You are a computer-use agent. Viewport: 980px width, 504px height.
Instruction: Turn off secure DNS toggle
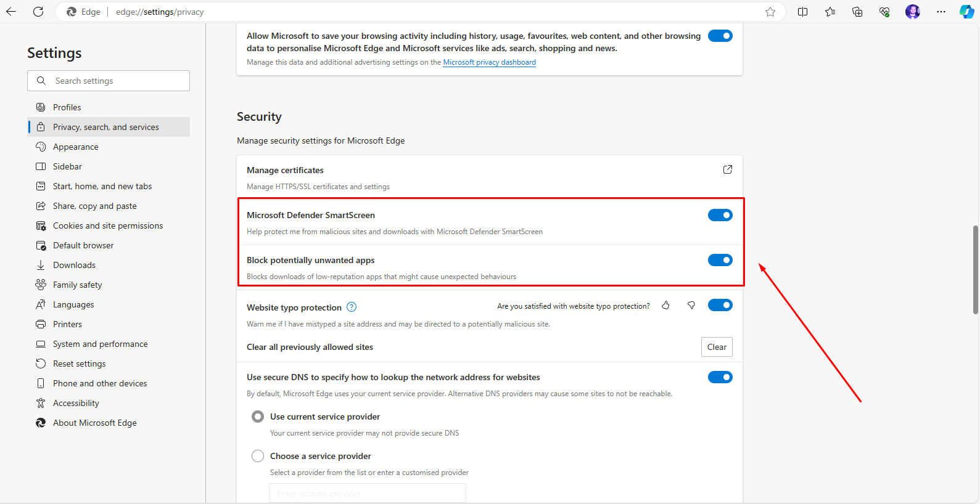720,377
